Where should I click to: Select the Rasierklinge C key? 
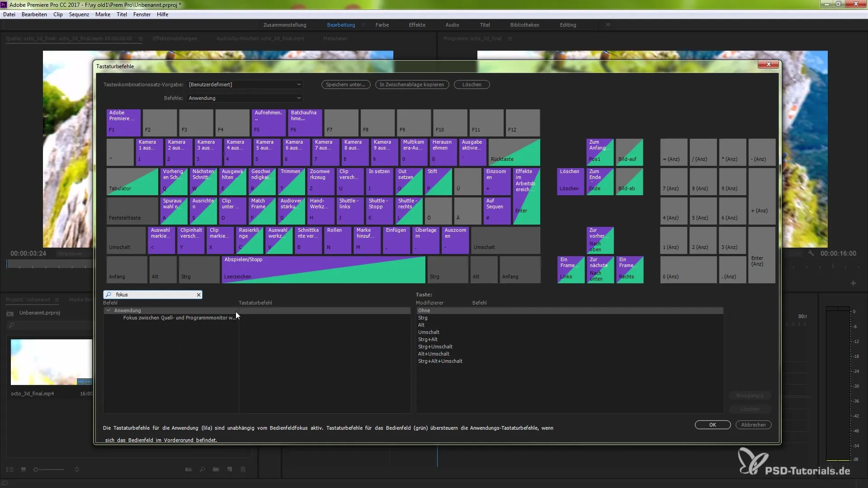(x=250, y=240)
